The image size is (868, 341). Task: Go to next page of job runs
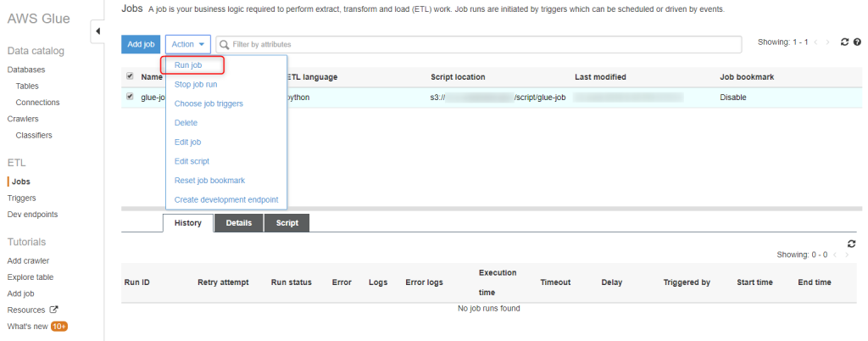click(x=847, y=254)
